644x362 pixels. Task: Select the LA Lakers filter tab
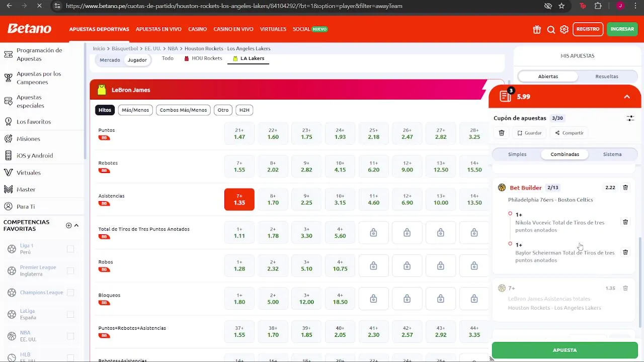tap(249, 58)
